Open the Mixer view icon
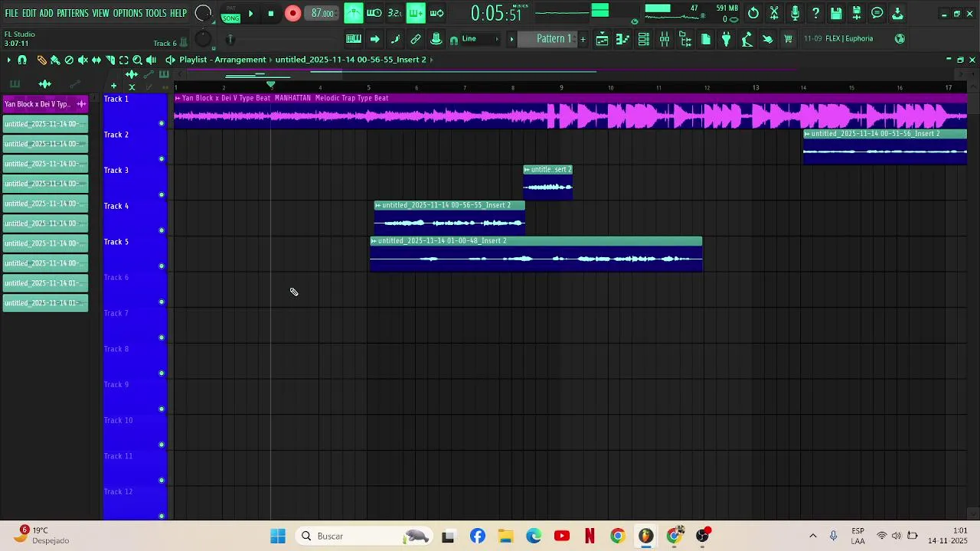This screenshot has width=980, height=551. (x=665, y=39)
